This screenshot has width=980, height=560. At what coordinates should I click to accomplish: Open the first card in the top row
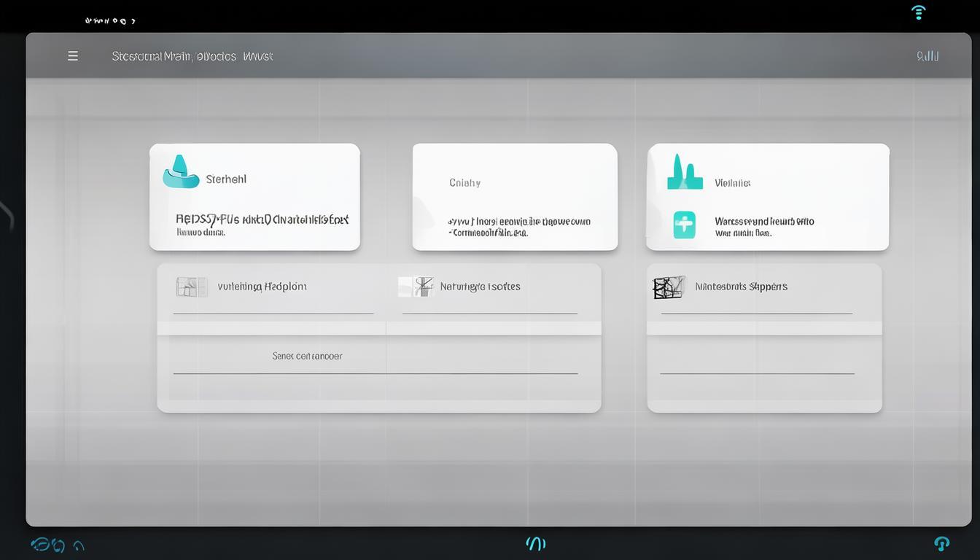coord(254,197)
